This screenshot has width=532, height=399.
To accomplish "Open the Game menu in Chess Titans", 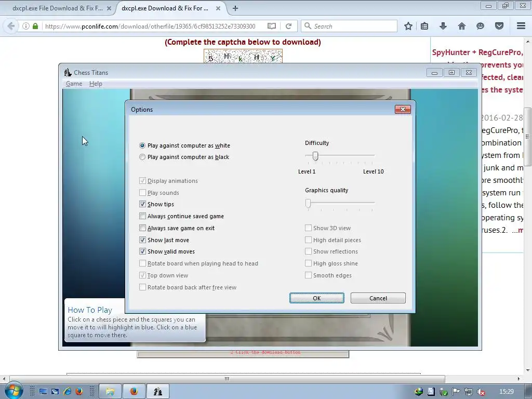I will click(x=74, y=84).
